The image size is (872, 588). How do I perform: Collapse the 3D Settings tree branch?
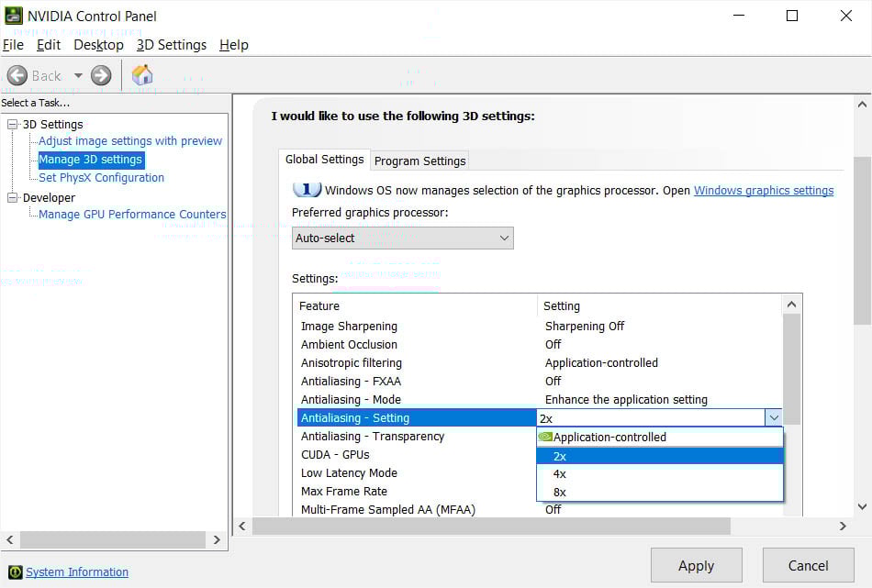(x=13, y=124)
